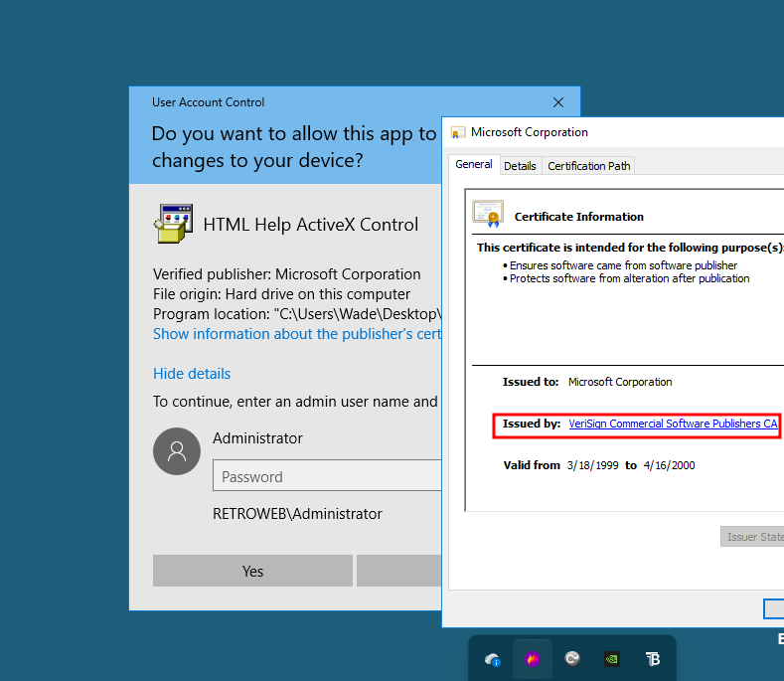Click the certificate ribbon icon beside Certificate Information
Viewport: 784px width, 681px height.
pos(488,215)
